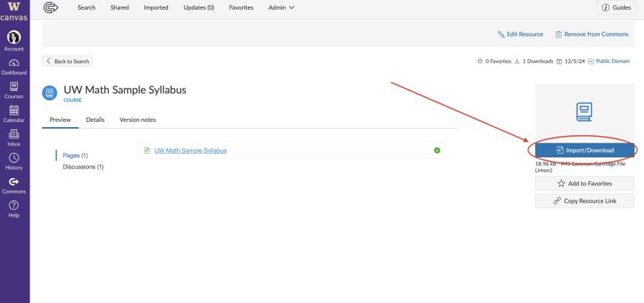This screenshot has height=303, width=644.
Task: Open the Inbox sidebar item
Action: [x=14, y=138]
